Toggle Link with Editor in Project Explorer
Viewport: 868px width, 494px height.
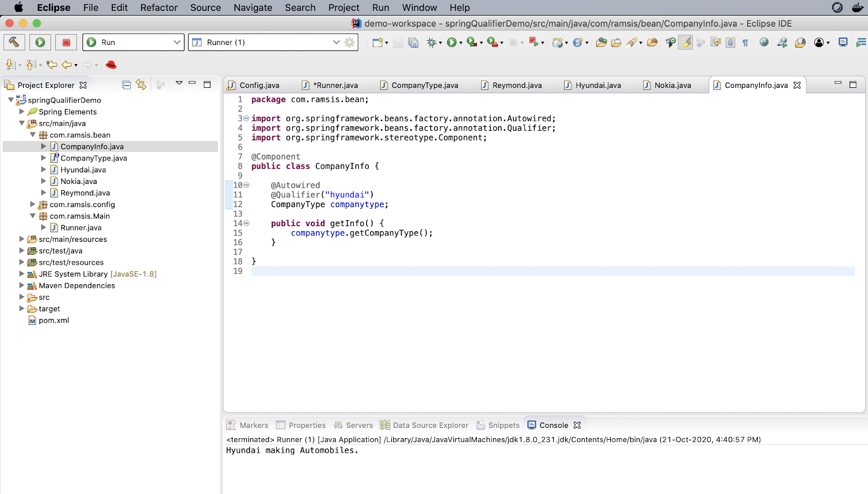tap(140, 85)
